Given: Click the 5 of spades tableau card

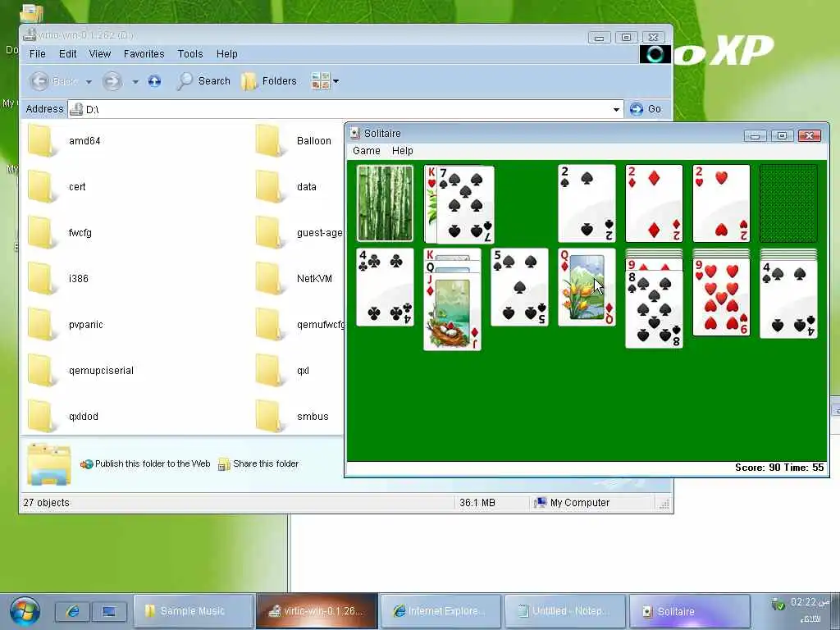Looking at the screenshot, I should [x=519, y=287].
